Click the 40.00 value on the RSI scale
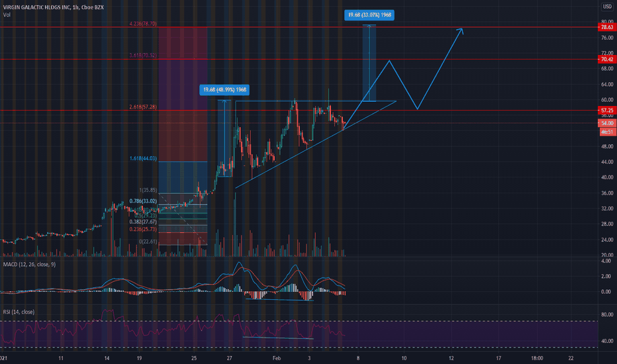 607,341
